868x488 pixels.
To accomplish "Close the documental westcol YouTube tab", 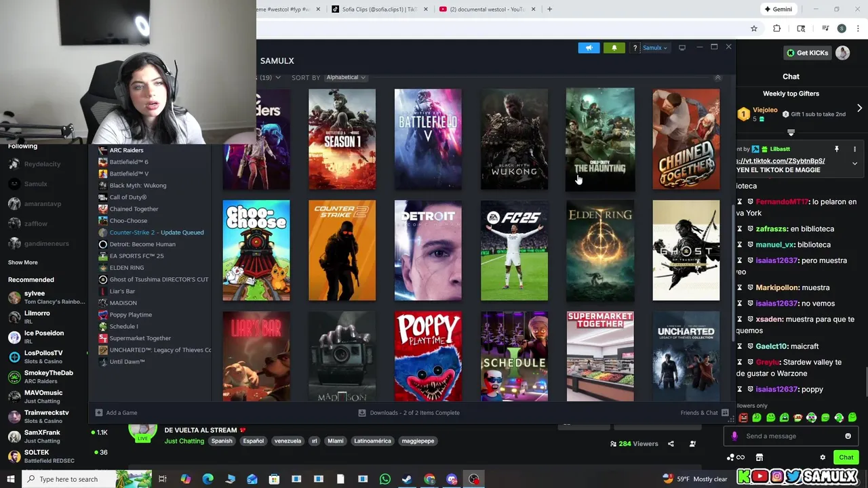I will 534,9.
